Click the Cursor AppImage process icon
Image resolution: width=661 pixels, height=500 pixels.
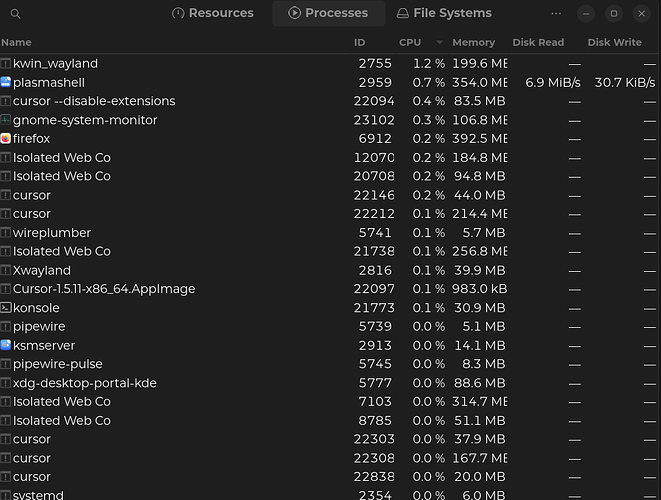point(5,289)
